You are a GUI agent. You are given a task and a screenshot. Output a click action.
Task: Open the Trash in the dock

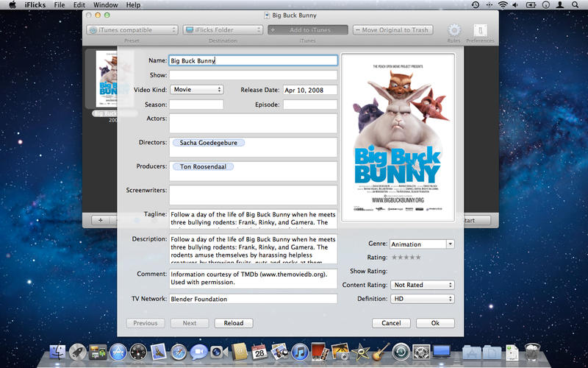(533, 352)
